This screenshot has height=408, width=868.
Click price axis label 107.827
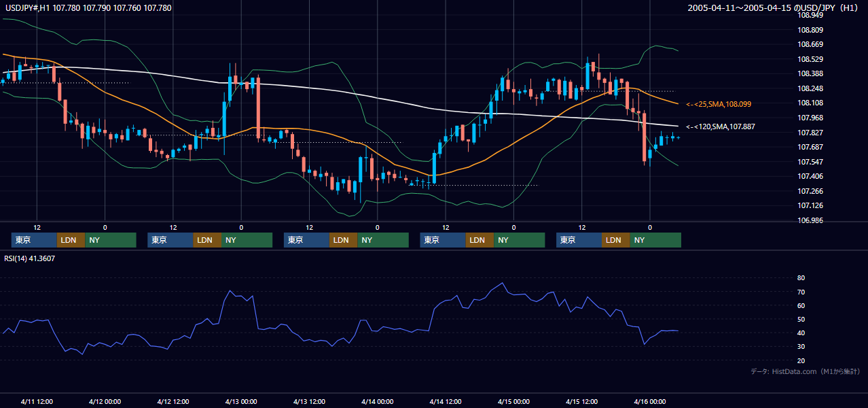click(x=811, y=133)
